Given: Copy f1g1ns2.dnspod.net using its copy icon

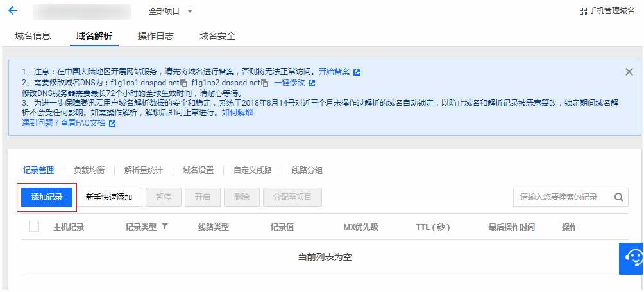Looking at the screenshot, I should (265, 83).
